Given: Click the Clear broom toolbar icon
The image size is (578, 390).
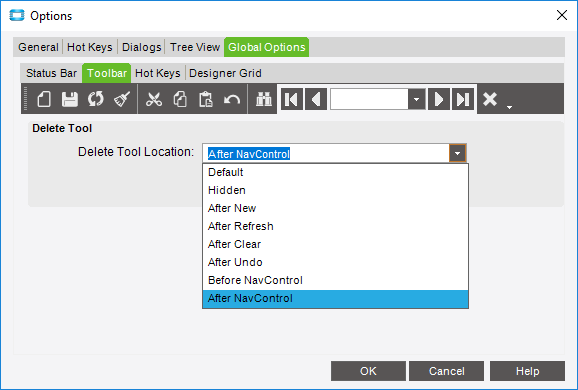Looking at the screenshot, I should pyautogui.click(x=122, y=99).
